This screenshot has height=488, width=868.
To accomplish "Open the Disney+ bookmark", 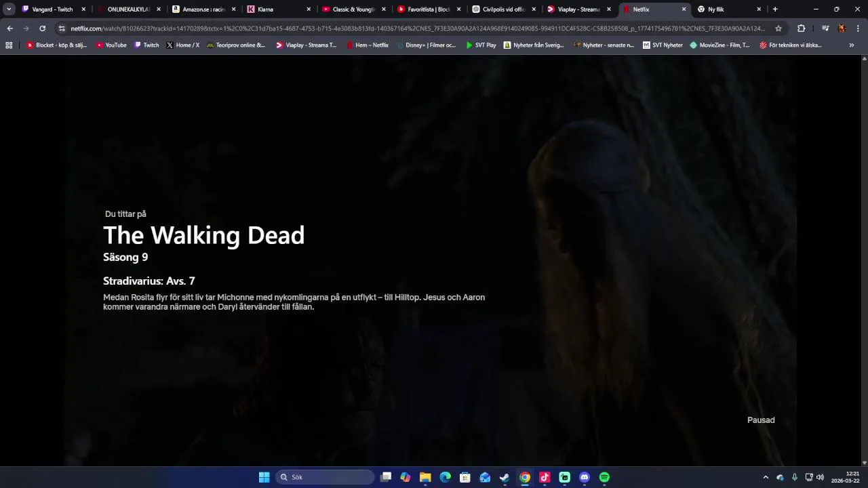I will coord(426,45).
